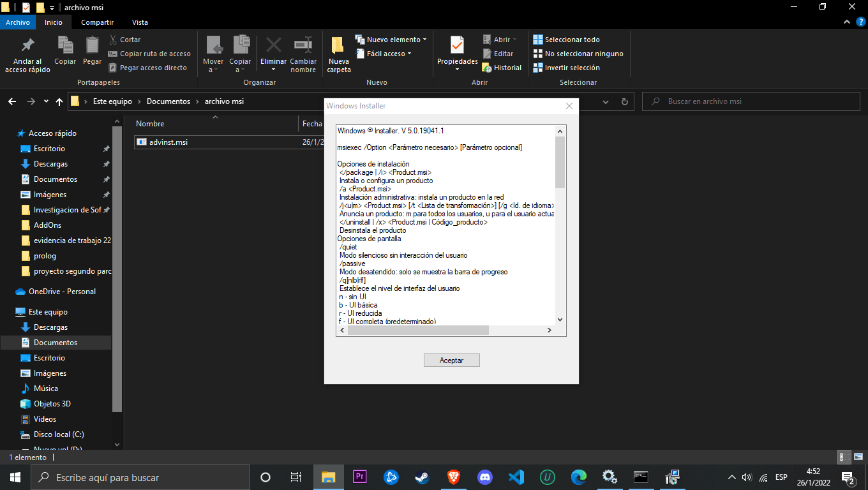Switch to the Vista ribbon tab
This screenshot has width=868, height=490.
[x=140, y=22]
